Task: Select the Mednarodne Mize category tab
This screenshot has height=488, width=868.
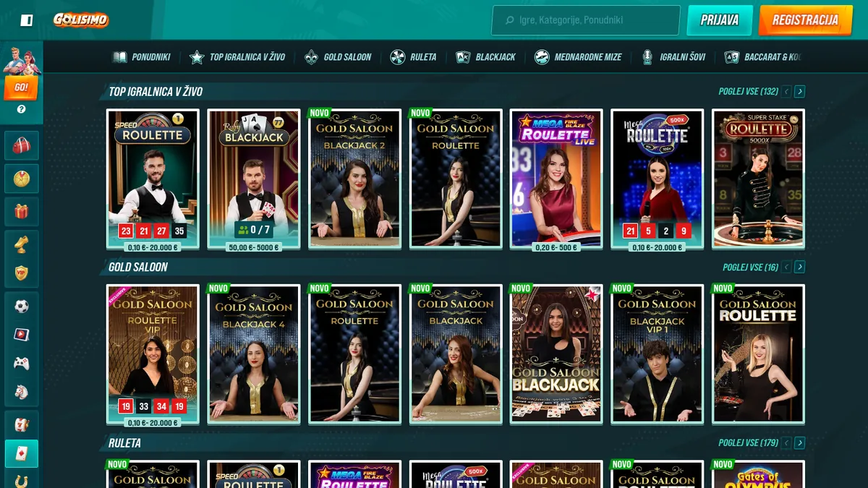Action: (x=578, y=57)
